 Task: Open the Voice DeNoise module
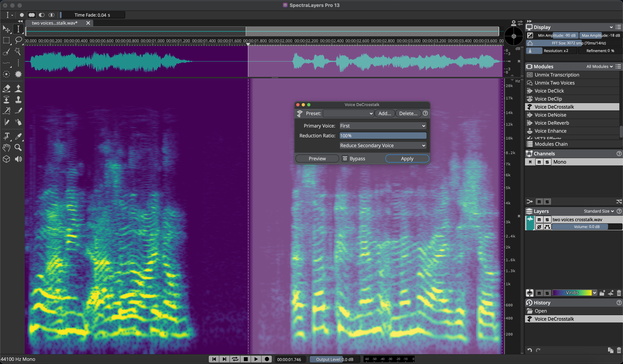coord(572,115)
